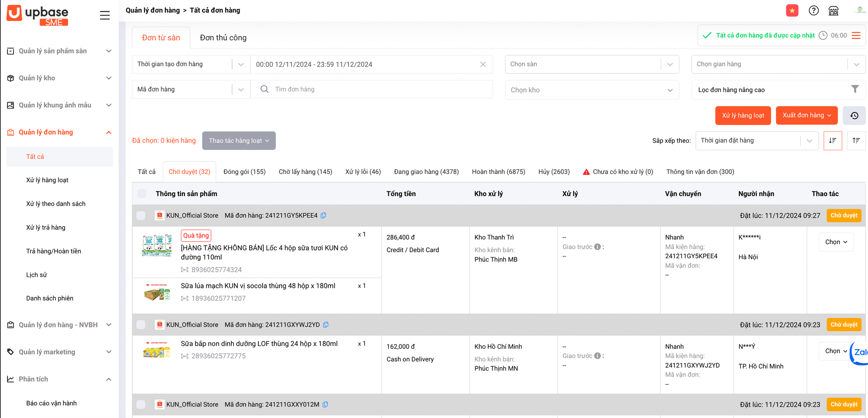Screen dimensions: 868x418
Task: Expand Quản lý kho sidebar menu
Action: (59, 78)
